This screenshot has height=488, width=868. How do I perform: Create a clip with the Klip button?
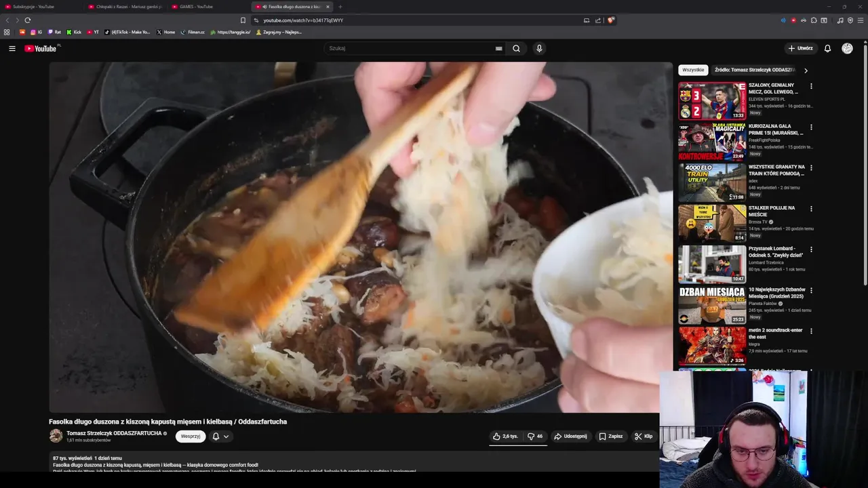point(643,436)
